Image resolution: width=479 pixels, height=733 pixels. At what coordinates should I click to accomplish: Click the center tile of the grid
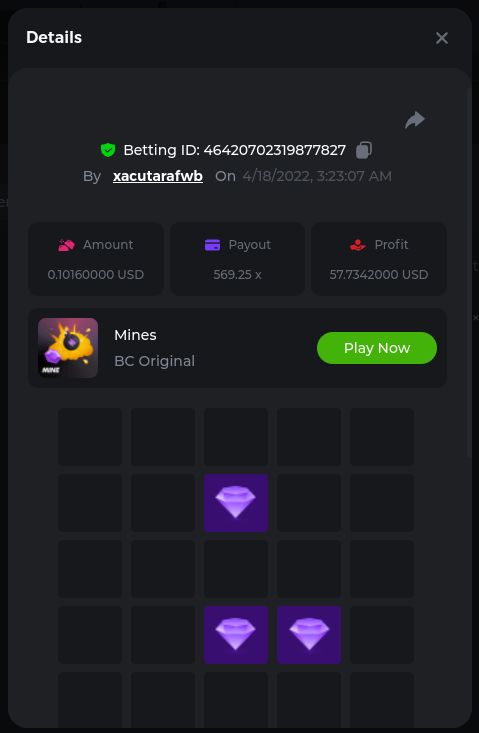click(x=236, y=569)
